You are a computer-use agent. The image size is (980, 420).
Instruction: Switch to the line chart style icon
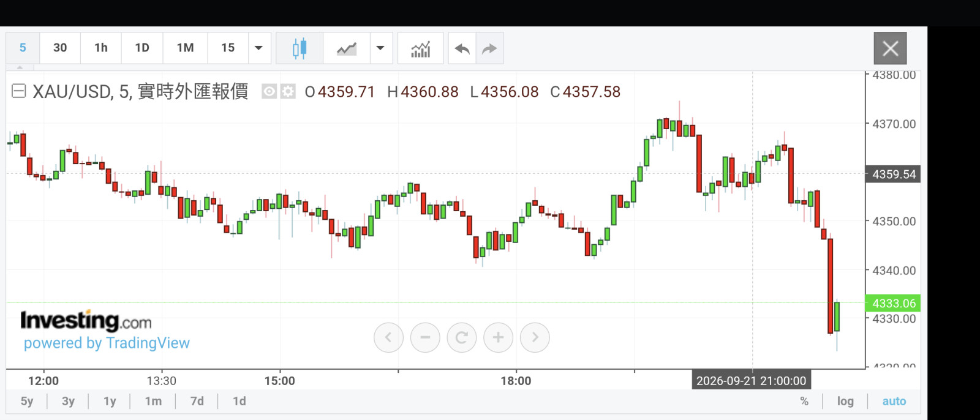point(347,48)
